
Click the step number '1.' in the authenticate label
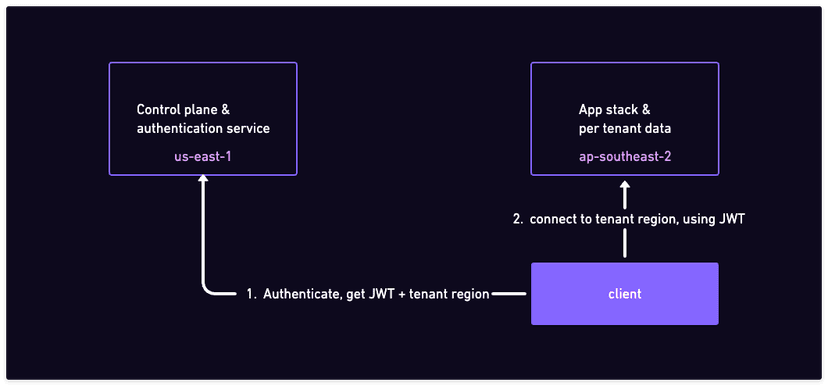(x=251, y=294)
